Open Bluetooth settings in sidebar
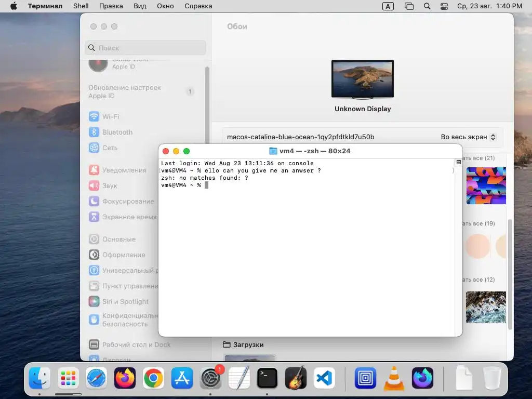The height and width of the screenshot is (399, 532). (111, 132)
